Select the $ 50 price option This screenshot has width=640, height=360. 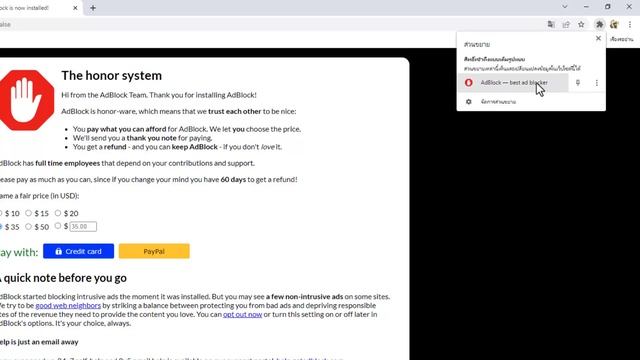(28, 227)
